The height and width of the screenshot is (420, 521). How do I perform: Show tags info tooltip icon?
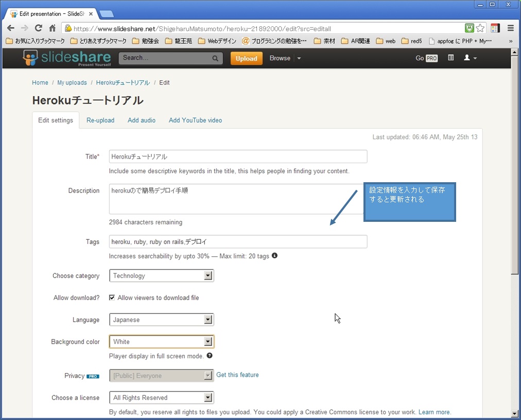coord(274,255)
